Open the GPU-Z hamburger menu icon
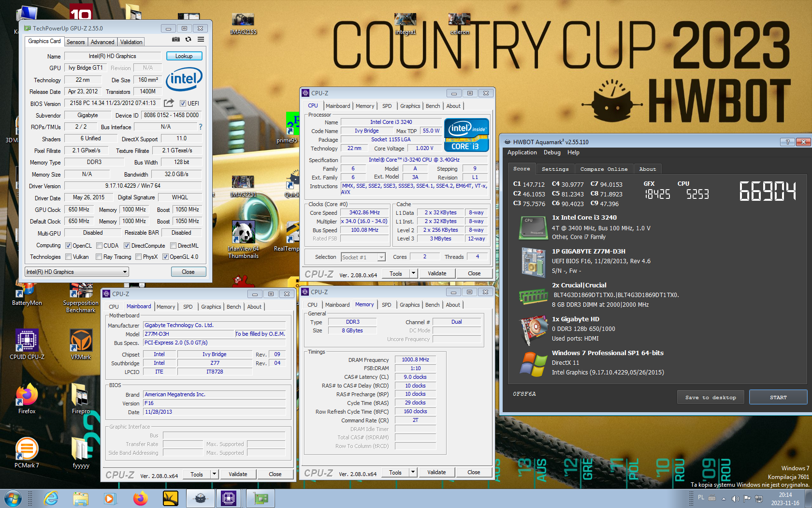This screenshot has height=508, width=812. [x=201, y=40]
